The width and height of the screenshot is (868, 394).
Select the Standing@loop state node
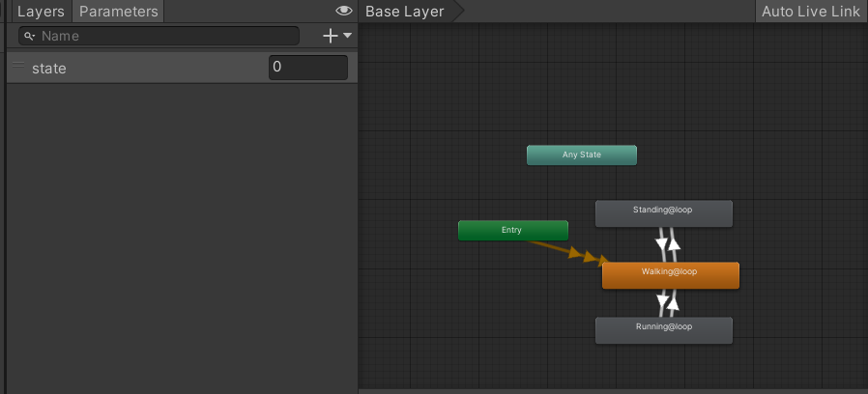click(664, 213)
